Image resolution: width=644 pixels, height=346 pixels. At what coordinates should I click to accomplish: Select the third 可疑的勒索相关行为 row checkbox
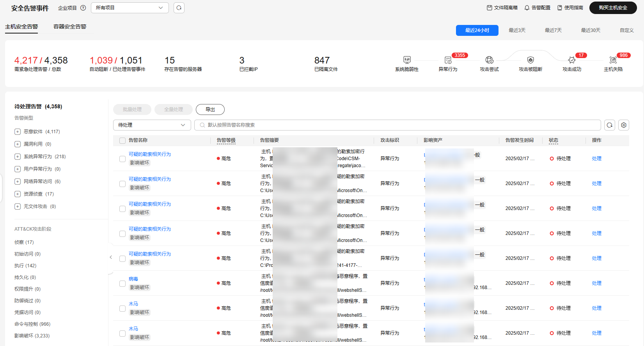122,209
